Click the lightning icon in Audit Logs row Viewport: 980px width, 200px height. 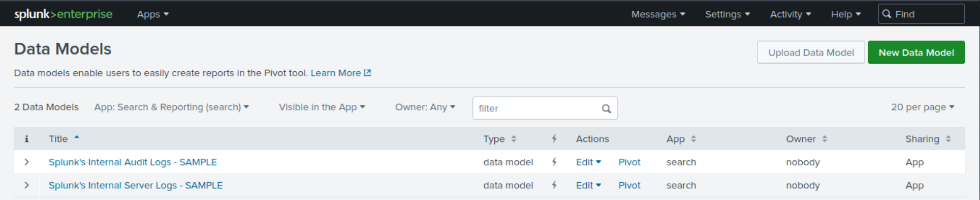[554, 162]
